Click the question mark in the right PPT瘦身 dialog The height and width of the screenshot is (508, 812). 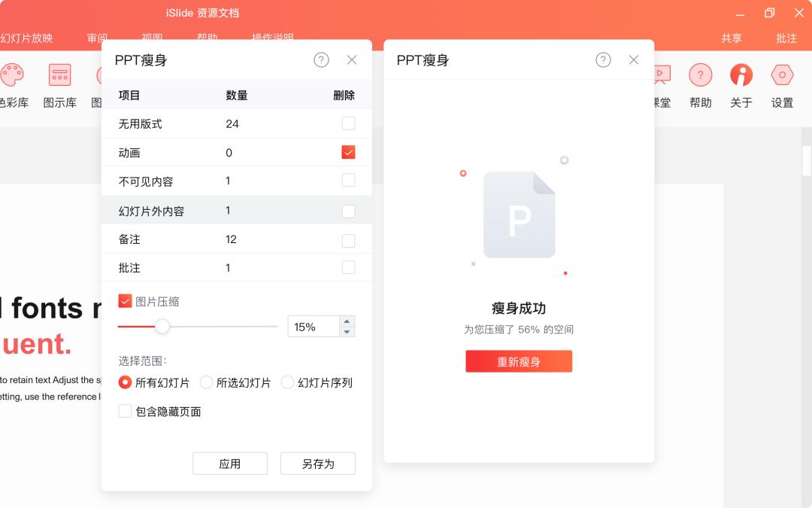pos(603,60)
